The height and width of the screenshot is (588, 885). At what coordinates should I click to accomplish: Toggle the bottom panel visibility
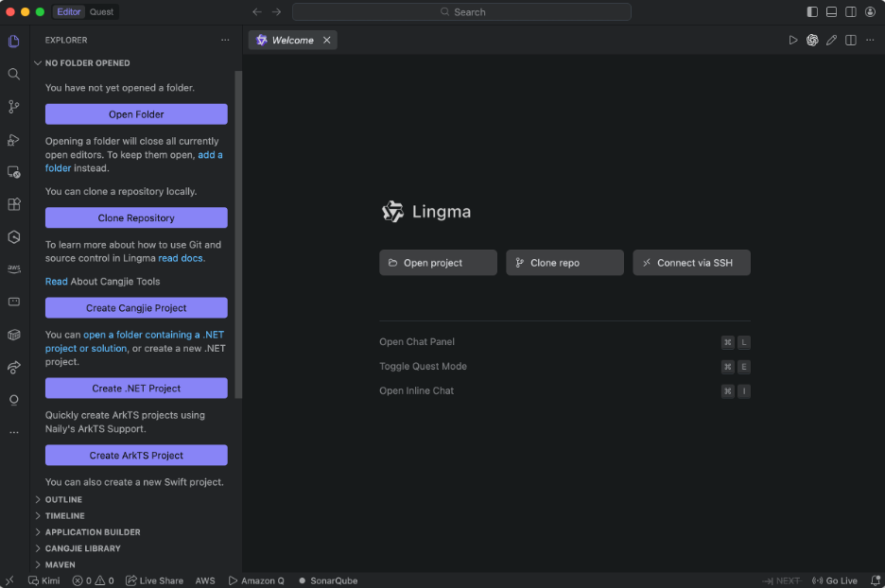pyautogui.click(x=831, y=12)
